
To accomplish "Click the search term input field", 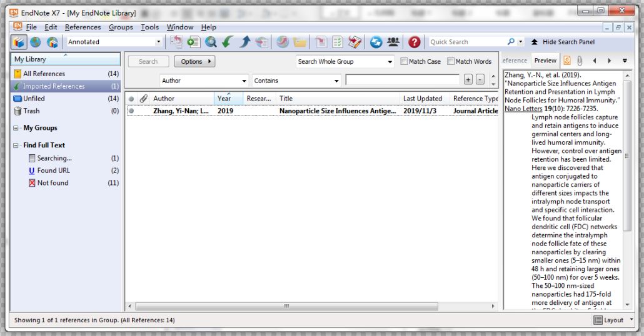I will (403, 79).
